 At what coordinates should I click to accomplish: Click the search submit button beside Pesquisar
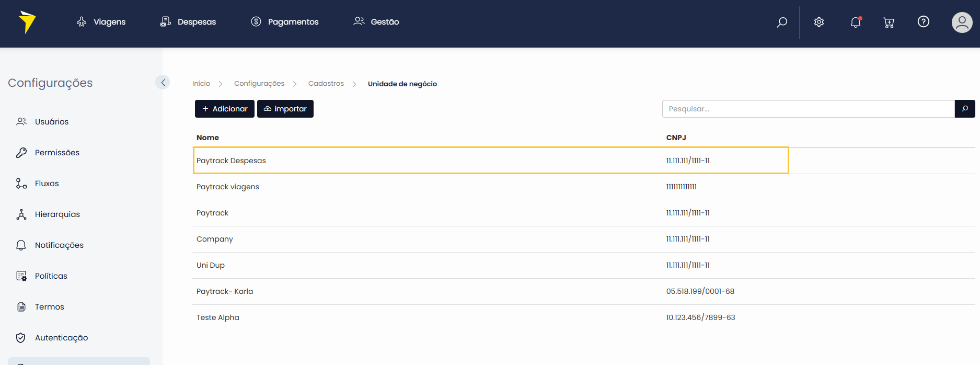[965, 109]
